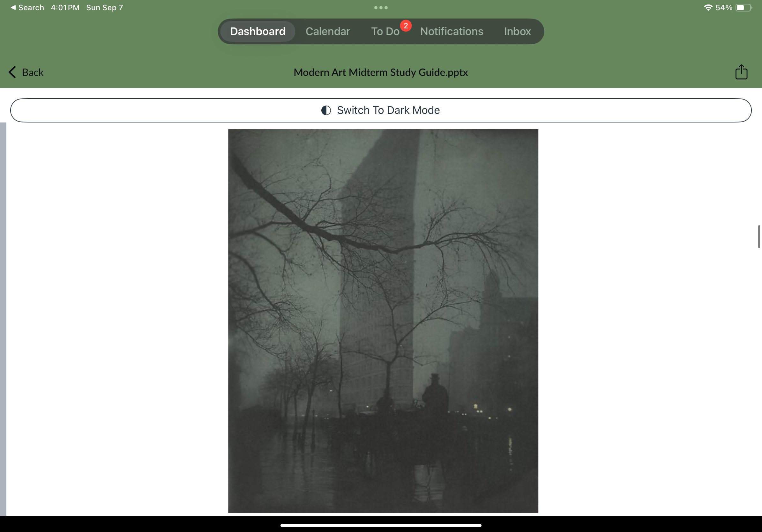Tap the share icon in the header
The width and height of the screenshot is (762, 532).
tap(741, 72)
